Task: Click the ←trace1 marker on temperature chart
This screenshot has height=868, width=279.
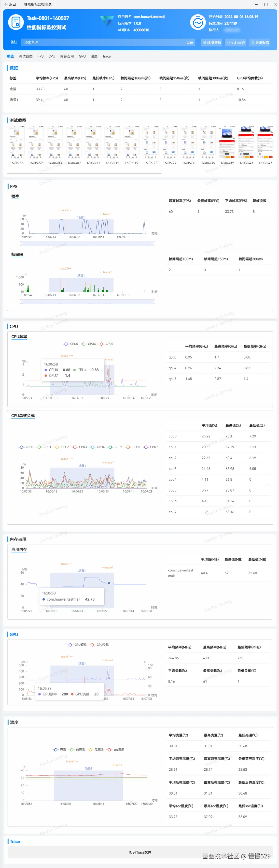Action: [116, 765]
